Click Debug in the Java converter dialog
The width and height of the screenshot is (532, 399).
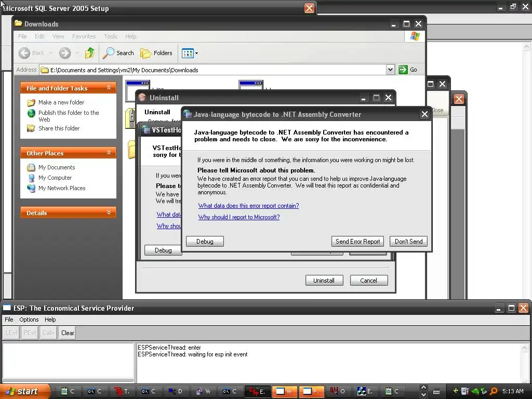tap(205, 241)
